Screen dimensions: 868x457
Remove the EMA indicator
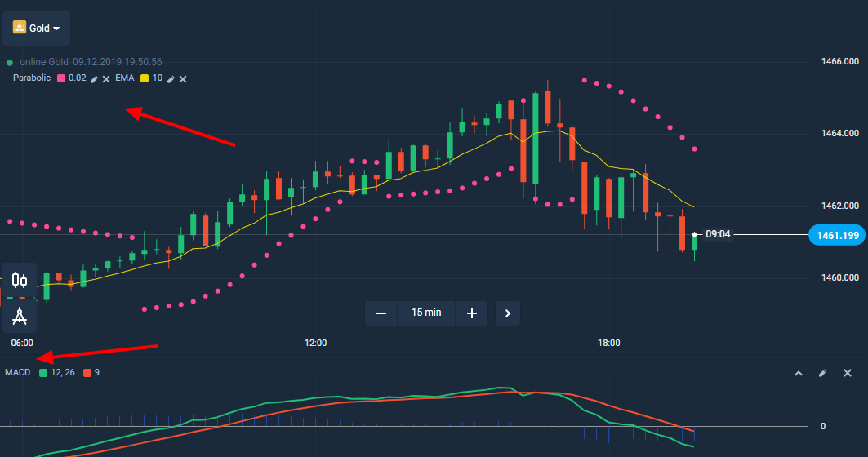click(183, 78)
